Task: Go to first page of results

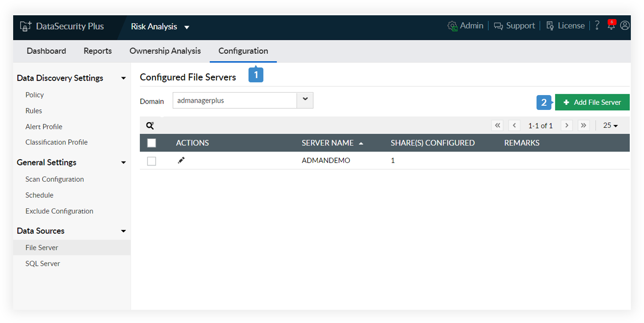Action: (497, 125)
